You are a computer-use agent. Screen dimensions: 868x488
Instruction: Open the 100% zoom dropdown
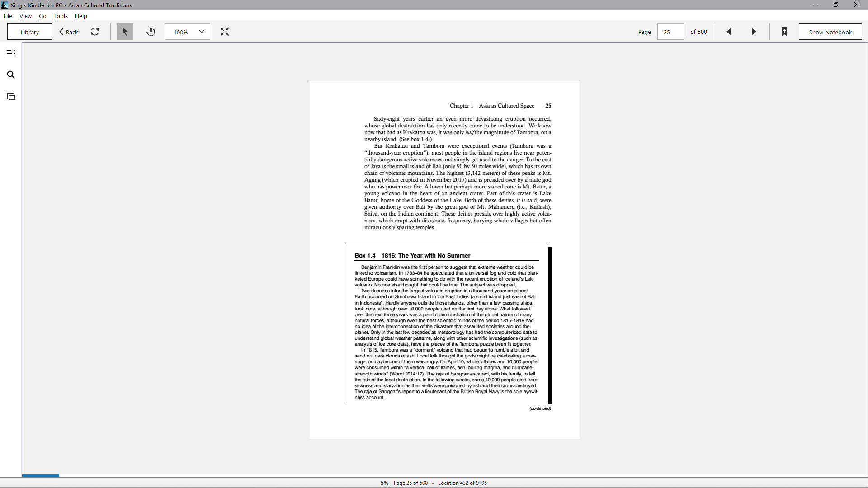click(188, 32)
